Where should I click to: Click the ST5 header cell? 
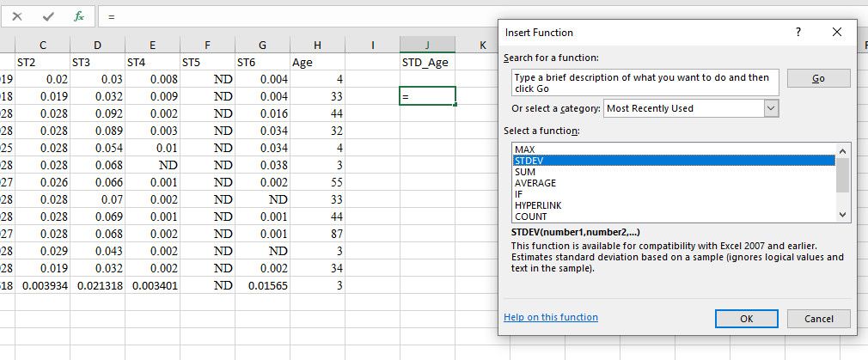207,63
